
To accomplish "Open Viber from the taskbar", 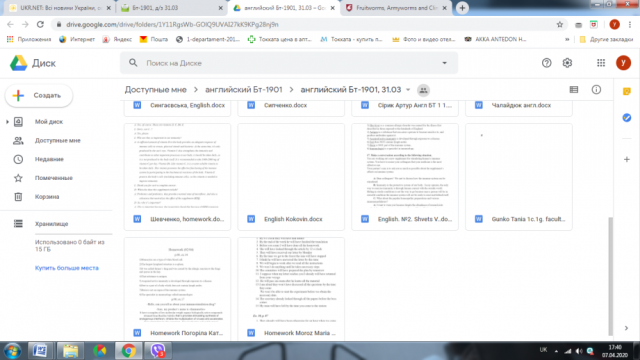I will pos(158,351).
